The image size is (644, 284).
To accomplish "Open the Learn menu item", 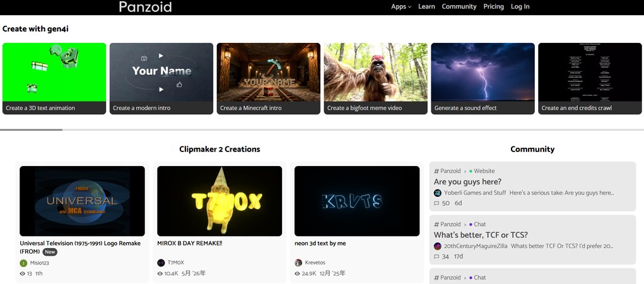I will (x=426, y=6).
